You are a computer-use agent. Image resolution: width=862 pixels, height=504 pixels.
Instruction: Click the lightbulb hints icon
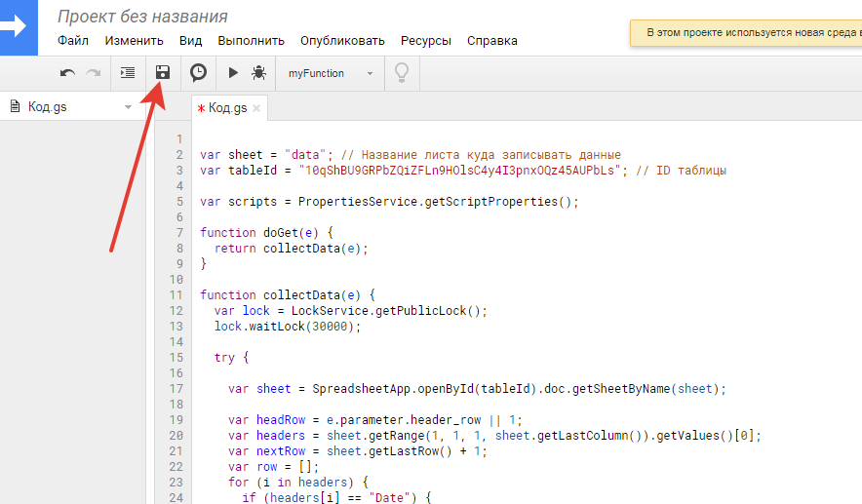pyautogui.click(x=402, y=72)
